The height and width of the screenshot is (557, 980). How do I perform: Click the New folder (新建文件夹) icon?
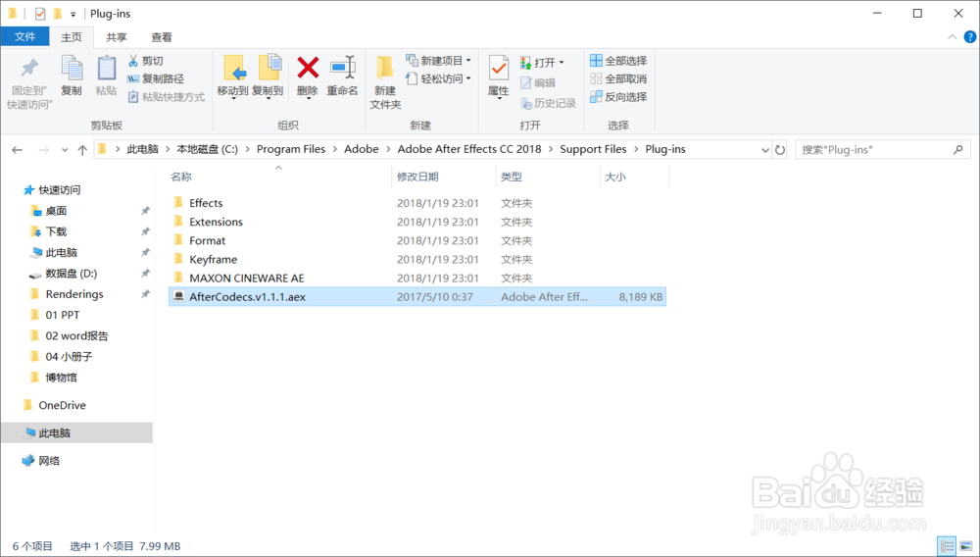point(384,68)
